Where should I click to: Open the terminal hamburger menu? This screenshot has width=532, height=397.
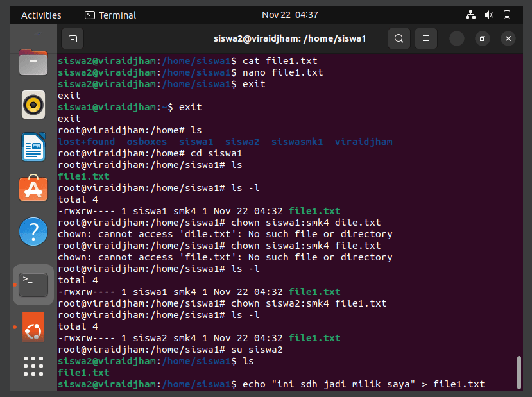tap(426, 38)
